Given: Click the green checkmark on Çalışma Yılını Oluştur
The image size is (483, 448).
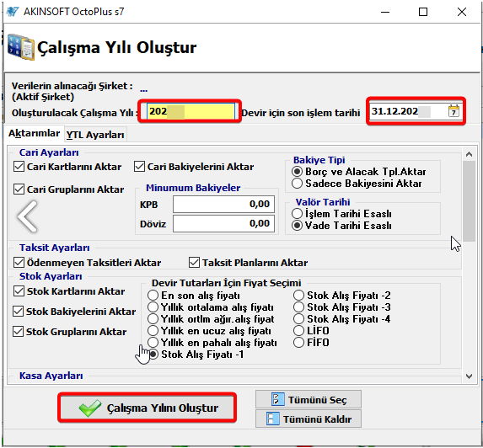Looking at the screenshot, I should point(89,408).
